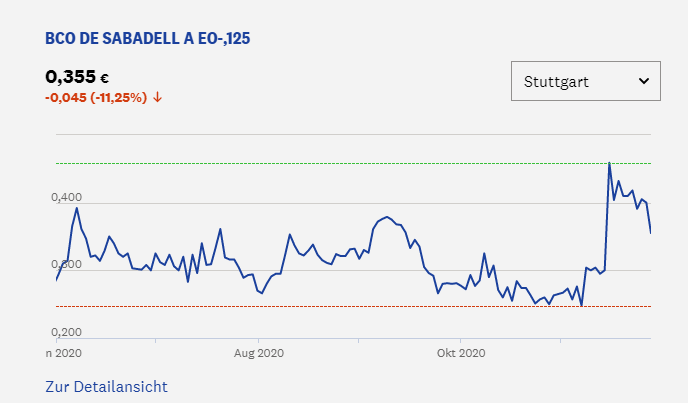
Task: Click the red percentage change -11,25%
Action: [119, 98]
